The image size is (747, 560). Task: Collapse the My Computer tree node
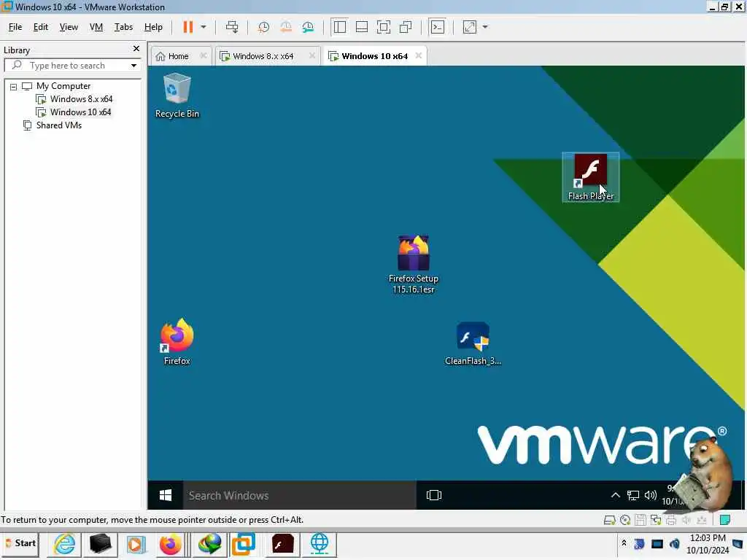[x=13, y=87]
